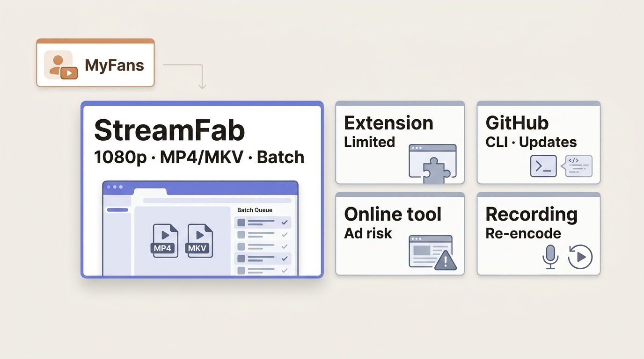
Task: Select the StreamFab heading
Action: click(169, 130)
